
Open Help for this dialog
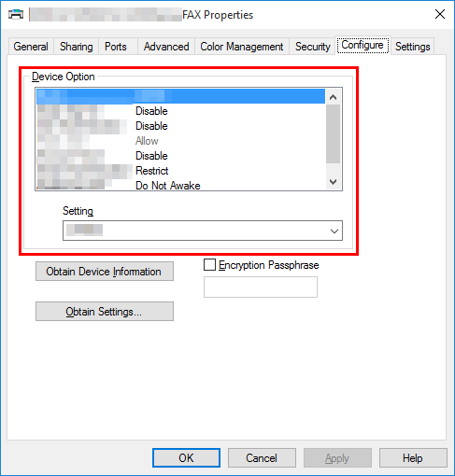tap(413, 458)
